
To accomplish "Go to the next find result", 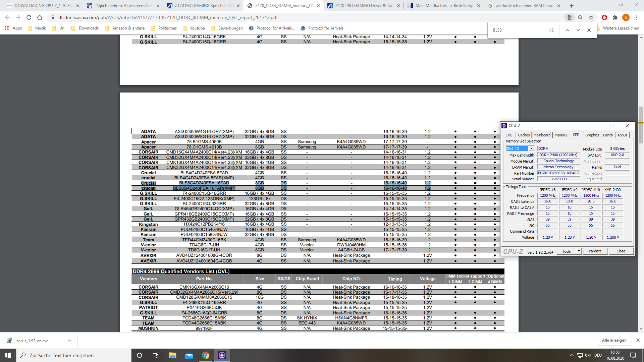I will coord(578,30).
